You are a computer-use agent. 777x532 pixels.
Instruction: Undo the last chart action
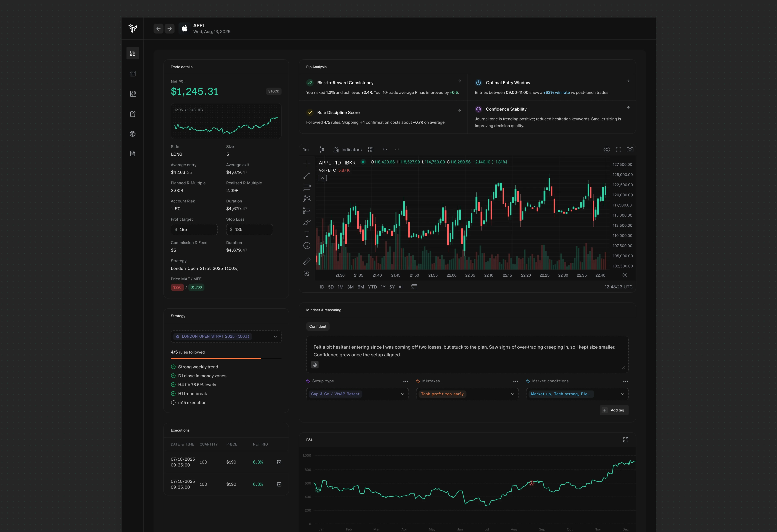pos(385,150)
